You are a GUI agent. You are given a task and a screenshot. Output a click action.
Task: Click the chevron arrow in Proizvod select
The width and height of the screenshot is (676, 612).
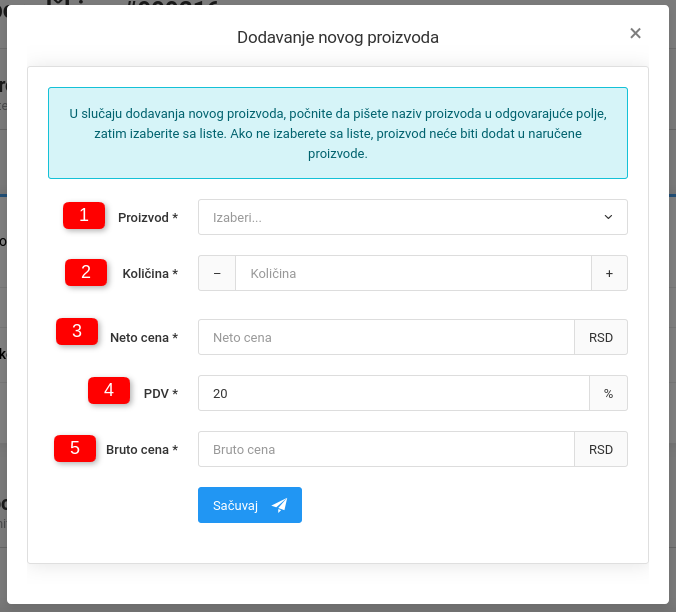[609, 217]
